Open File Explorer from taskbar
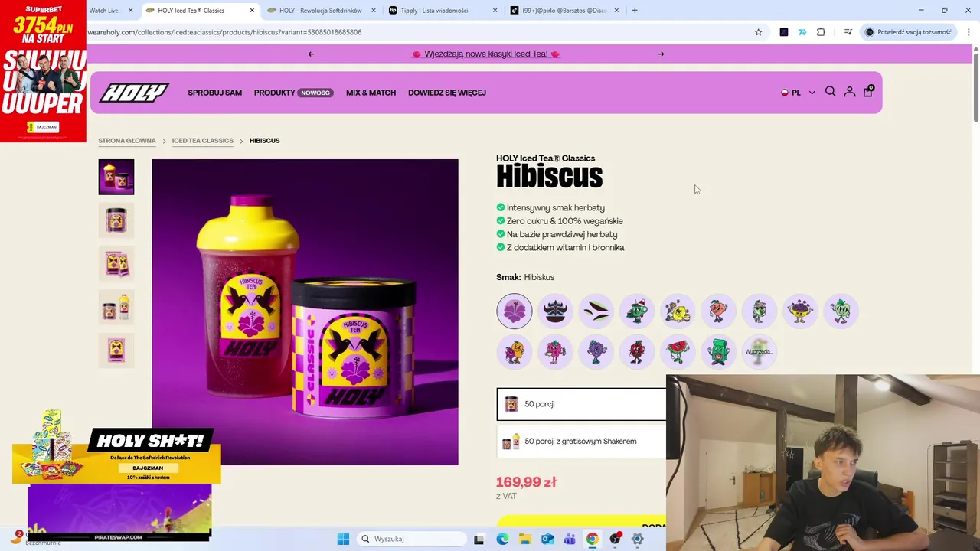Viewport: 980px width, 551px height. pyautogui.click(x=524, y=539)
